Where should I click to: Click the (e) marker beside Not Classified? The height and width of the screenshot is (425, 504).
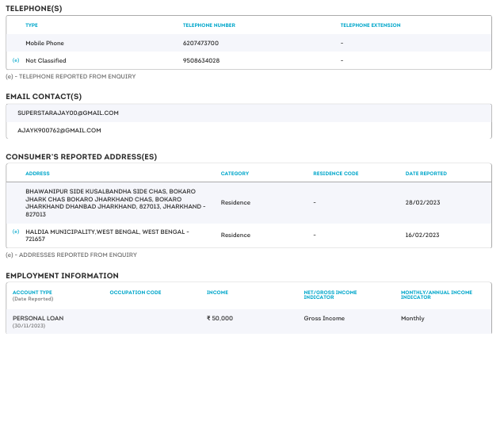(16, 61)
